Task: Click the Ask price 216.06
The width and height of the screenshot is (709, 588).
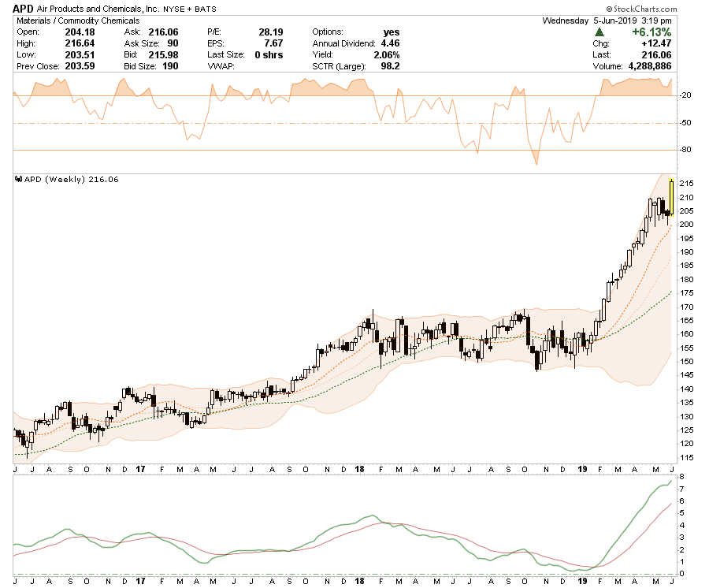Action: pyautogui.click(x=163, y=32)
